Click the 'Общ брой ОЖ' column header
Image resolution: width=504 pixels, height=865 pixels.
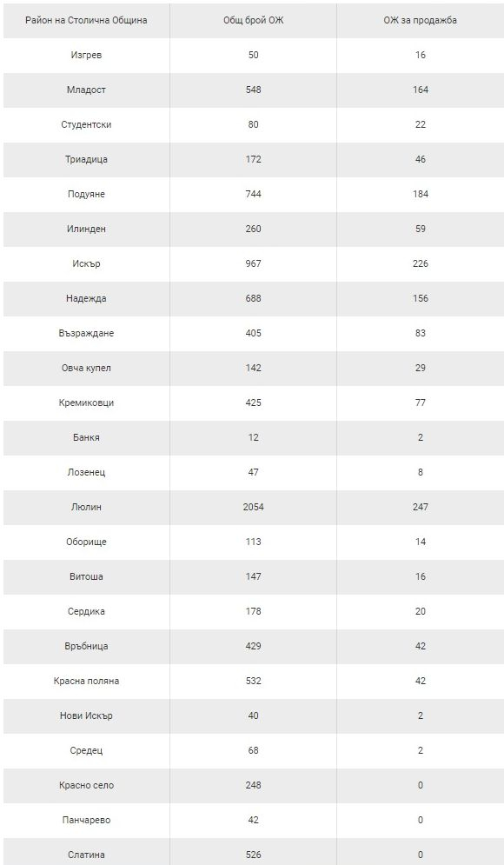pos(253,20)
